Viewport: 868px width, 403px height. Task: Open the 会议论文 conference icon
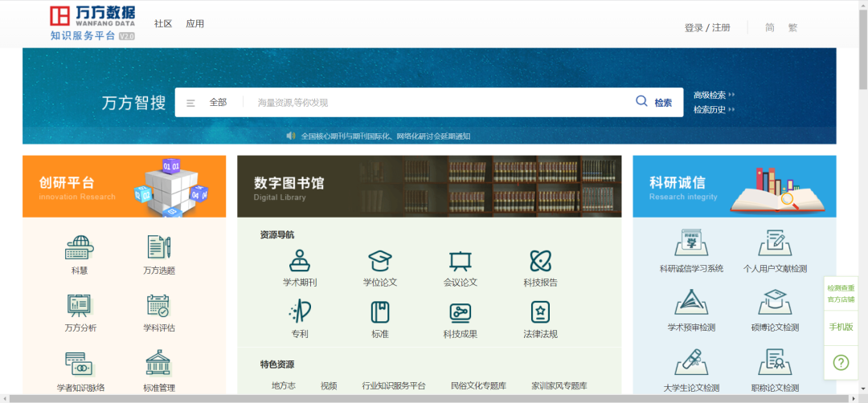460,261
